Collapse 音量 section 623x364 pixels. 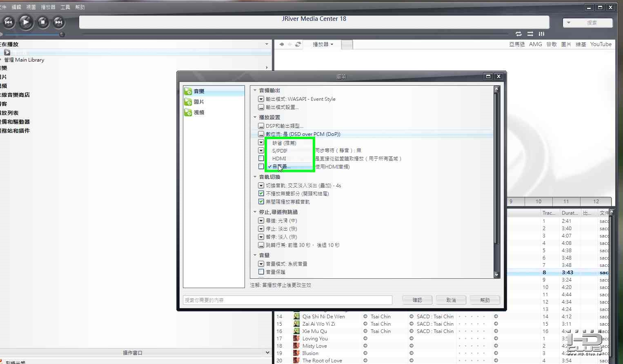(255, 255)
